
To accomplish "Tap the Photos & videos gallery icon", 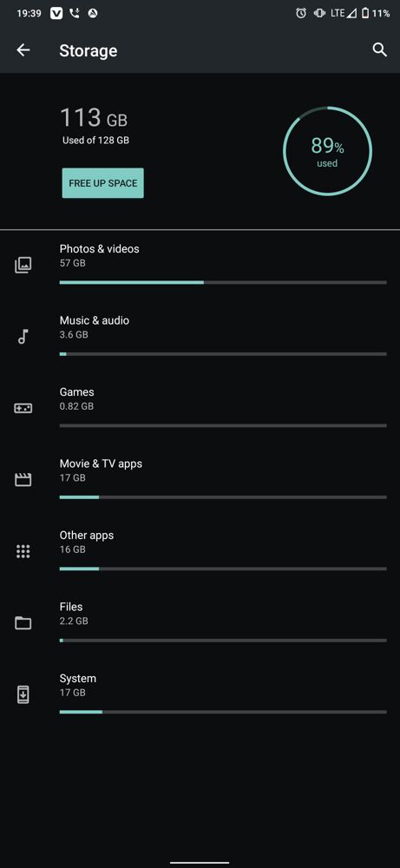I will [x=23, y=265].
